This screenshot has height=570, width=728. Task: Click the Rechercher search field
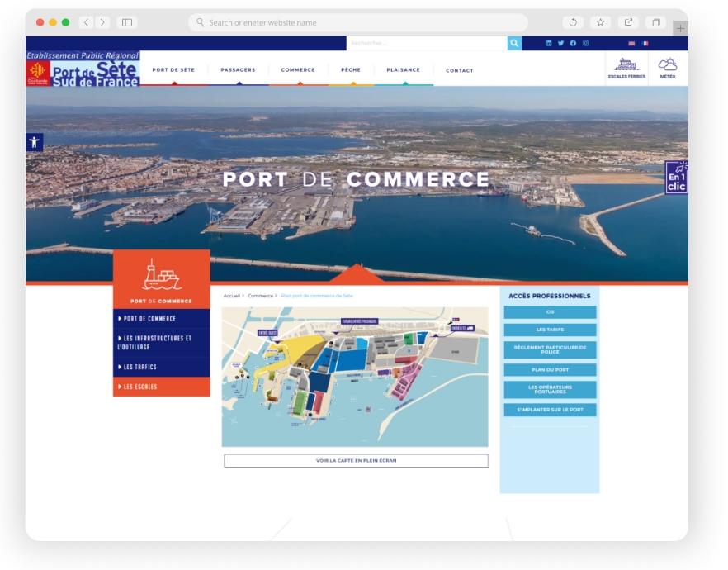427,43
